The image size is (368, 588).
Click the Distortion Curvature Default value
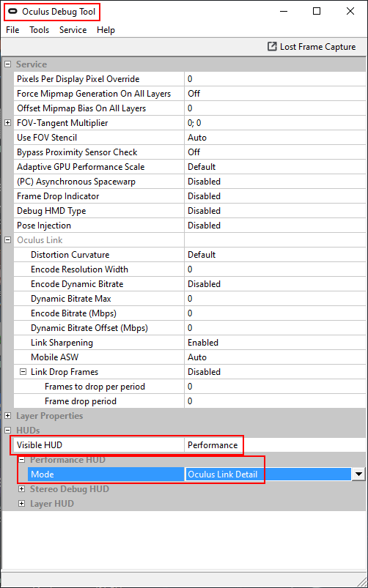(275, 254)
